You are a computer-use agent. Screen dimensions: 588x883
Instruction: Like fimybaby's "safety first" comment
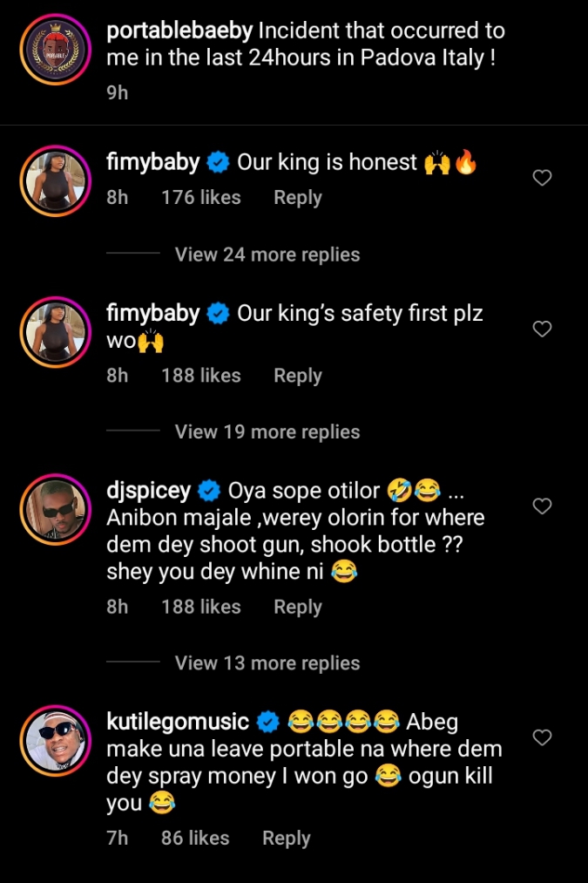click(x=542, y=329)
